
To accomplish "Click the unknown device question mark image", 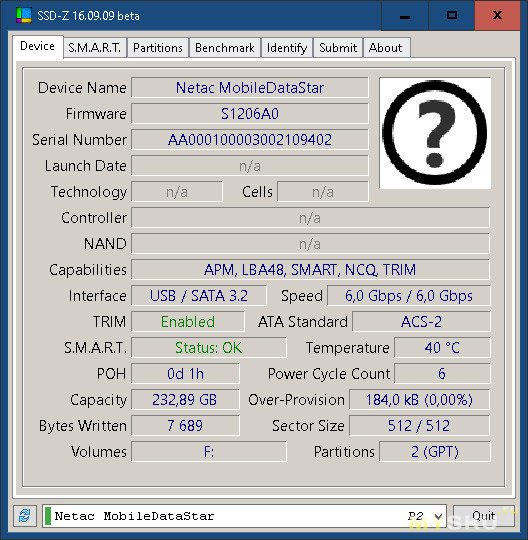I will (435, 133).
